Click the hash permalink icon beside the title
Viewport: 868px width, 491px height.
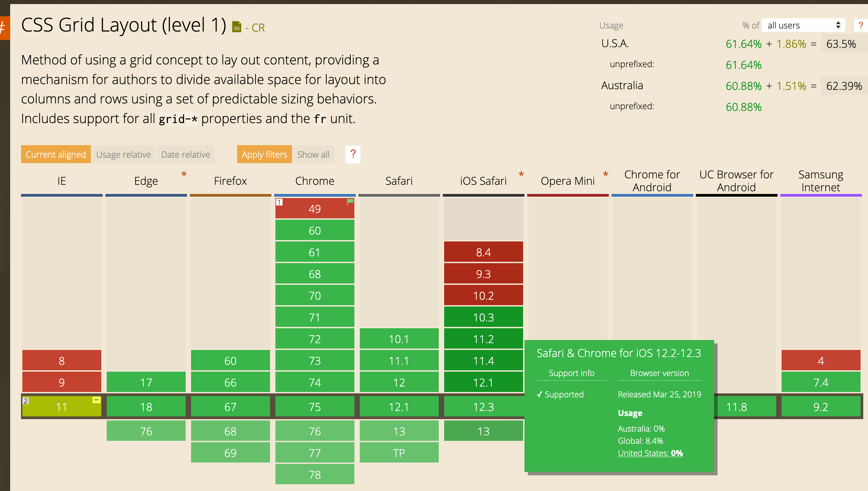click(x=4, y=28)
